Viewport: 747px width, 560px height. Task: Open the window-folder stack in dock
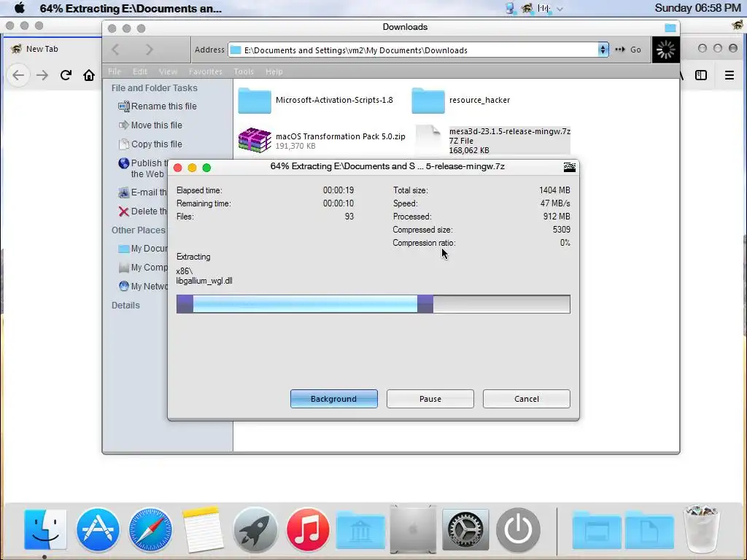pyautogui.click(x=597, y=529)
